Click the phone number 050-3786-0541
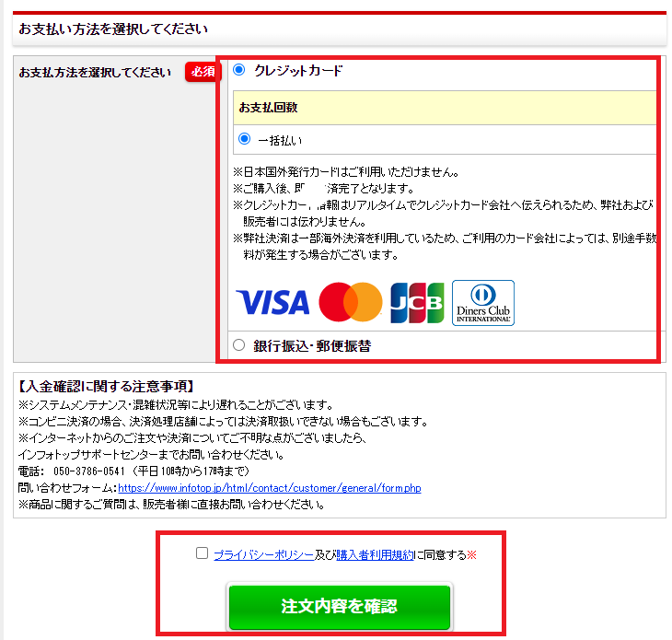This screenshot has width=672, height=640. [x=89, y=471]
